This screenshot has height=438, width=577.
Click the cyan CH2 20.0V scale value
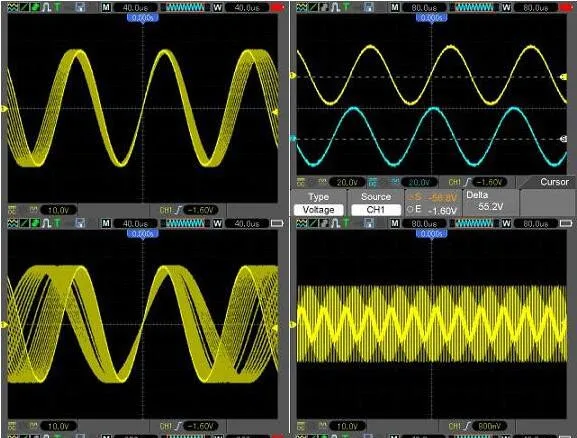coord(419,182)
